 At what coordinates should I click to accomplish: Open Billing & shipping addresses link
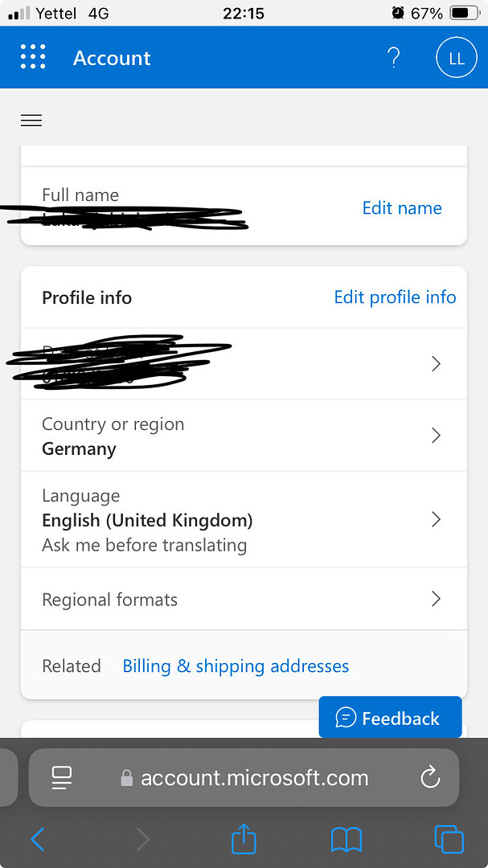[x=236, y=666]
